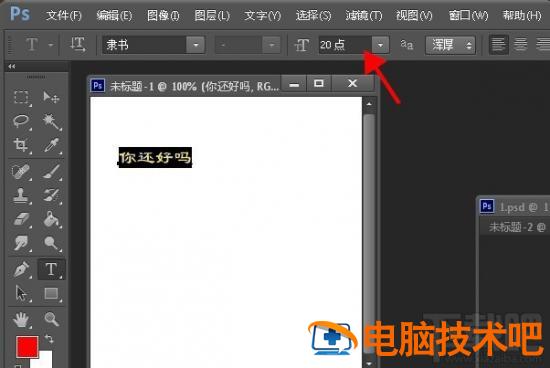This screenshot has width=550, height=368.
Task: Click the anti-aliasing aa icon
Action: [x=407, y=45]
